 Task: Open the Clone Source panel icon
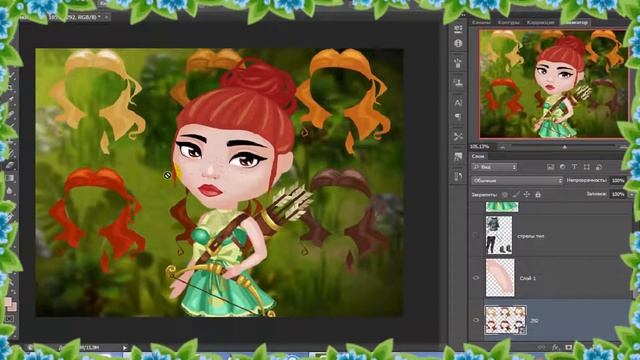coord(458,82)
